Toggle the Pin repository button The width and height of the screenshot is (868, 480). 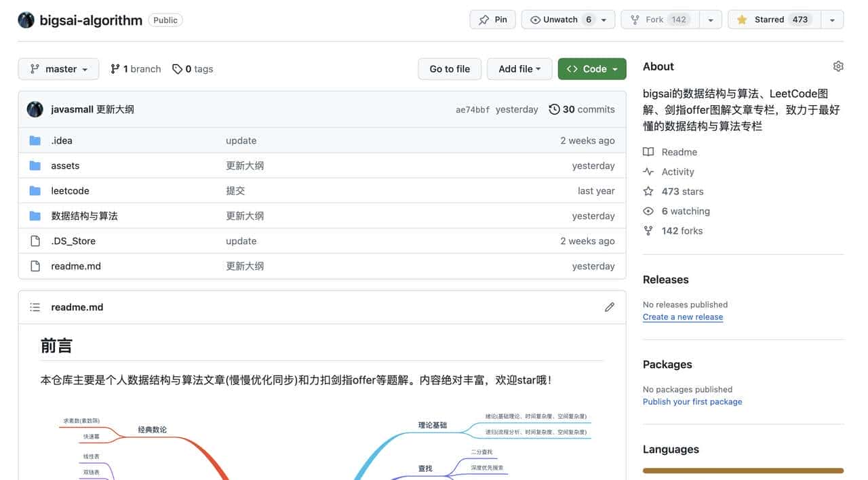[x=493, y=20]
